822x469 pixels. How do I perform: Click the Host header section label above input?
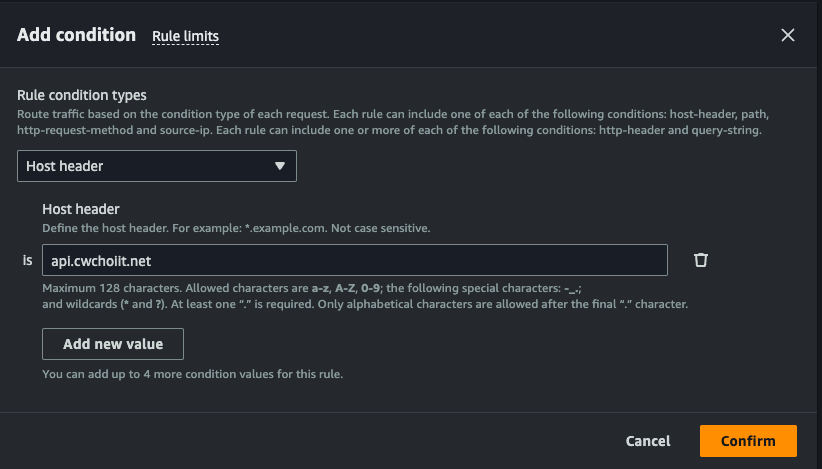pyautogui.click(x=81, y=209)
